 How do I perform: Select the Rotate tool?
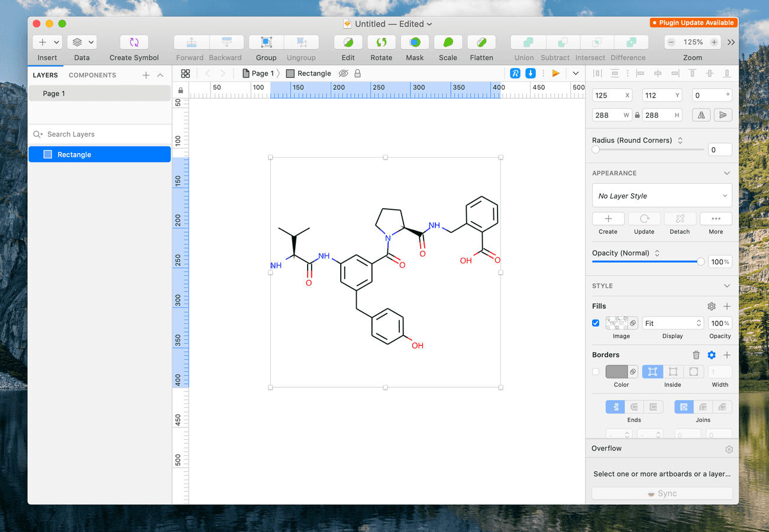point(382,42)
